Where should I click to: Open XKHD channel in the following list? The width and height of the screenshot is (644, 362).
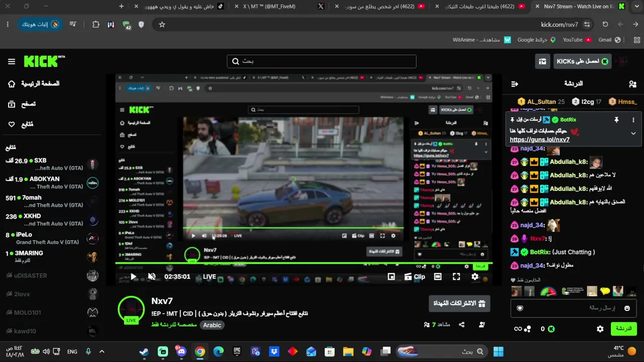click(51, 220)
